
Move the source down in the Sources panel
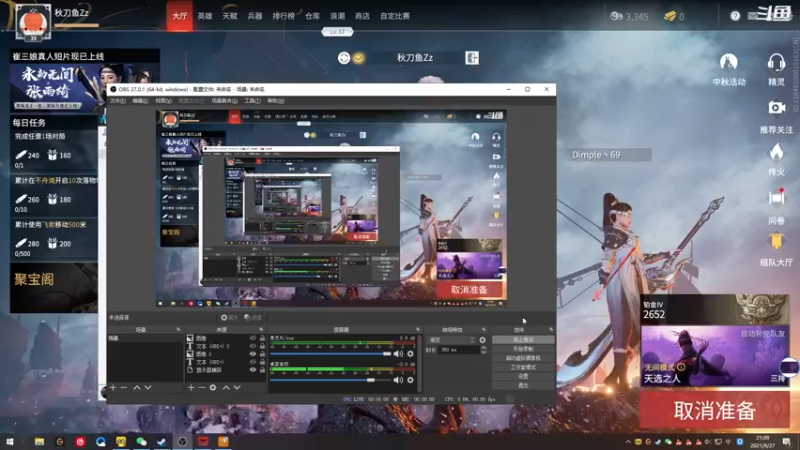[237, 388]
